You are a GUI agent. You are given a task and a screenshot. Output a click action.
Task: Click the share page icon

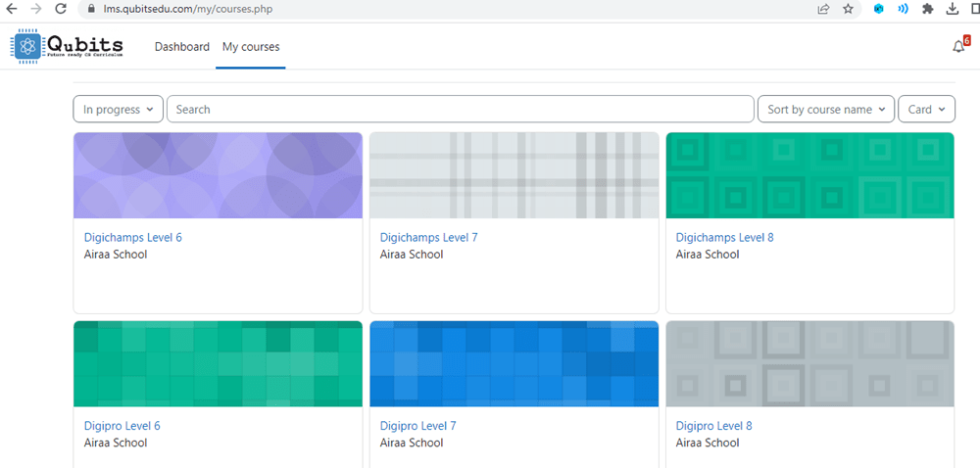[x=823, y=9]
